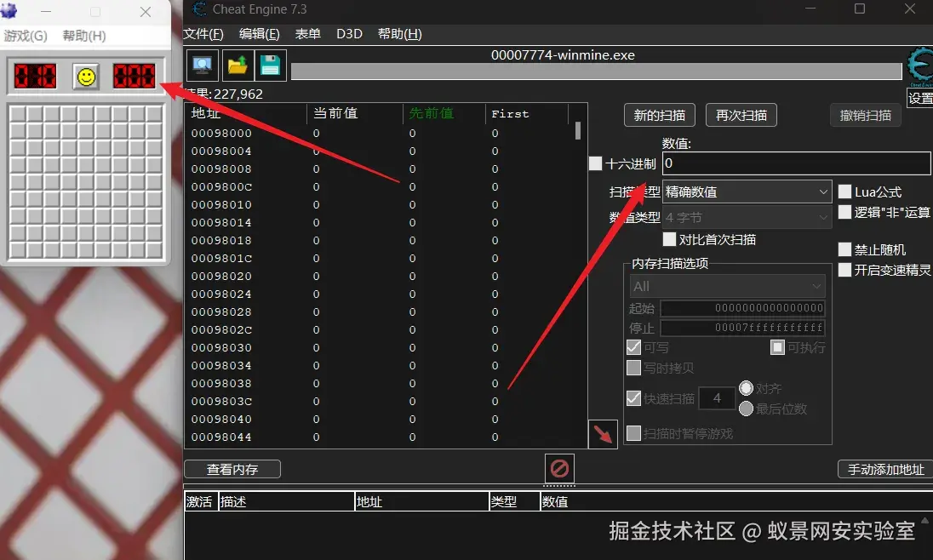The image size is (933, 560).
Task: Open the D3D menu
Action: [349, 34]
